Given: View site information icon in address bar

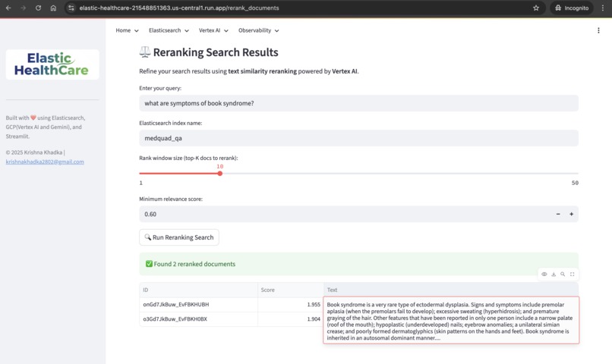Looking at the screenshot, I should point(71,8).
